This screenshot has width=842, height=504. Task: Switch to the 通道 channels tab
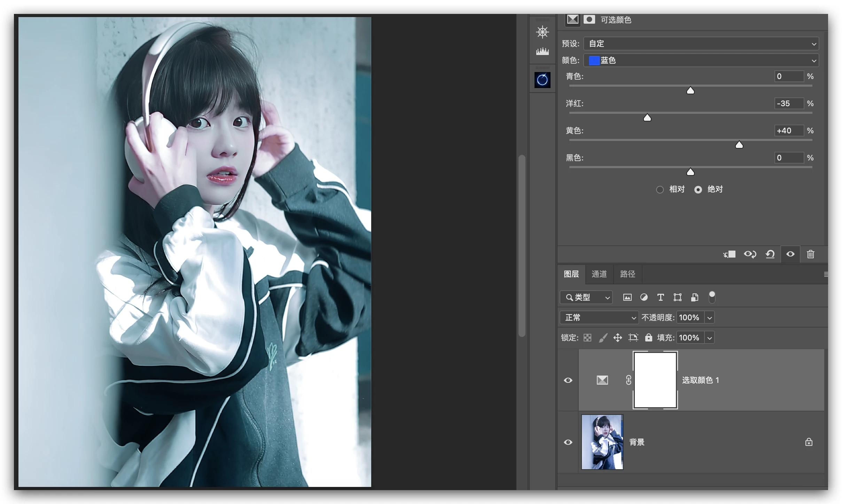pos(599,274)
